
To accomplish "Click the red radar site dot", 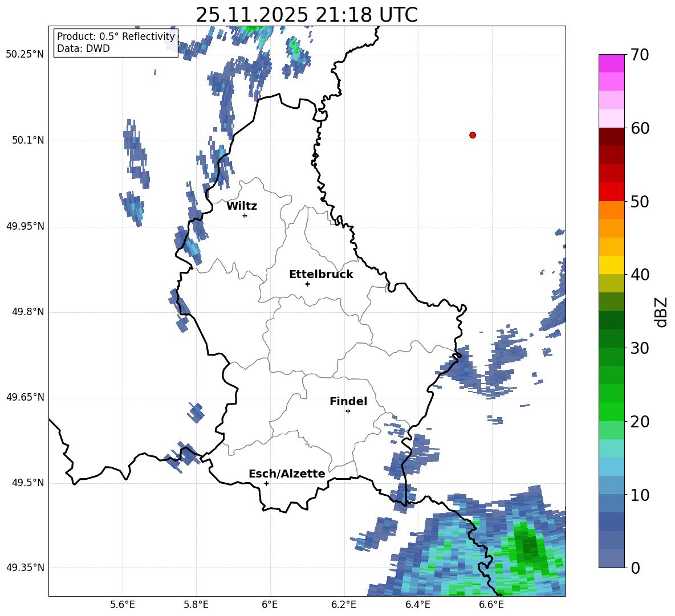I will pos(473,135).
